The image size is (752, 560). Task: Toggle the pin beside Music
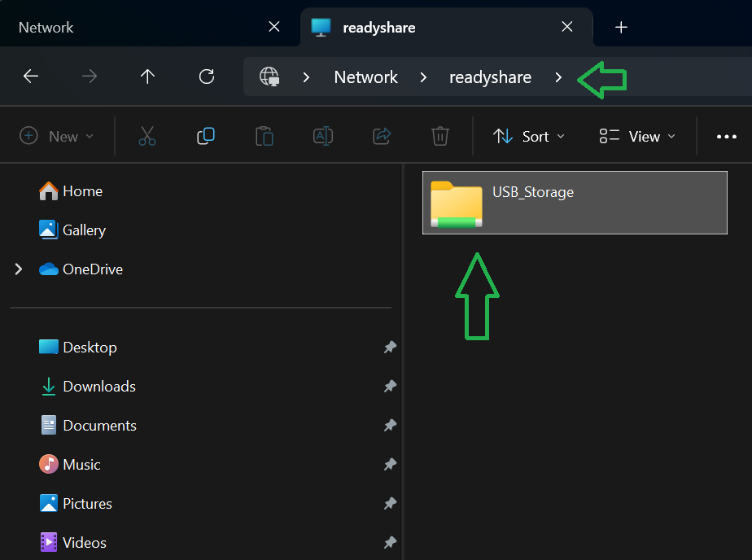390,465
